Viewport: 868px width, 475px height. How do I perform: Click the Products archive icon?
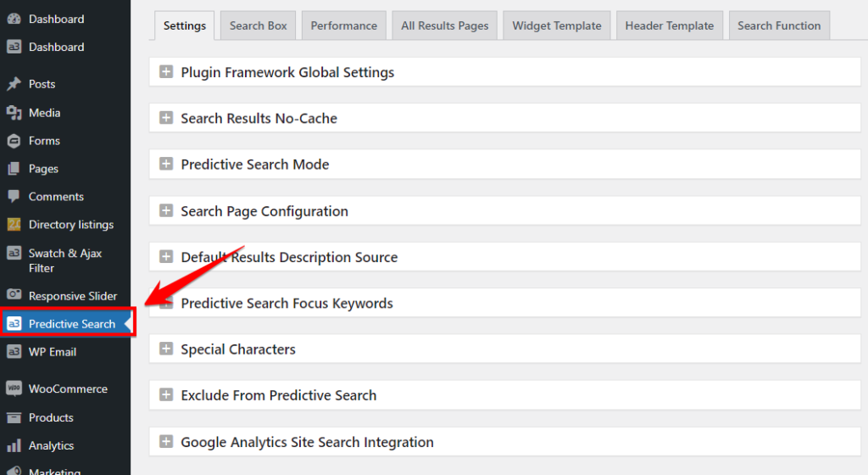[14, 417]
